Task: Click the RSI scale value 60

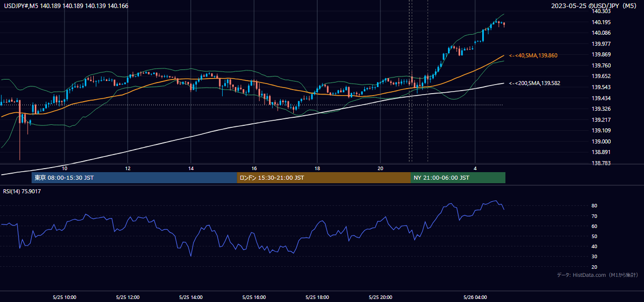Action: (594, 226)
